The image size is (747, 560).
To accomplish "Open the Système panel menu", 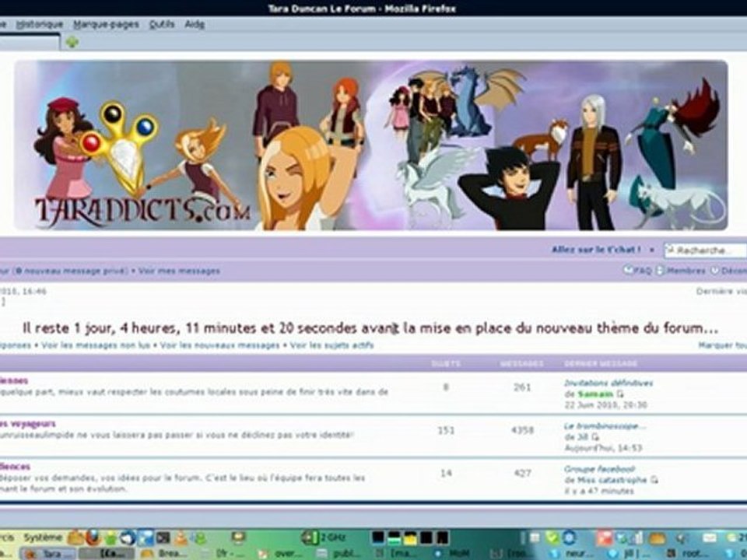I will 43,537.
